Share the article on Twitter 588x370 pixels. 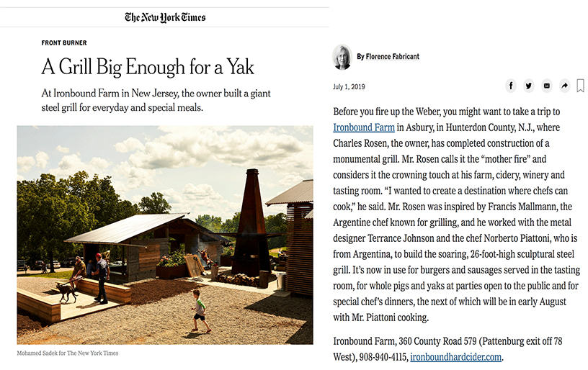click(x=529, y=86)
